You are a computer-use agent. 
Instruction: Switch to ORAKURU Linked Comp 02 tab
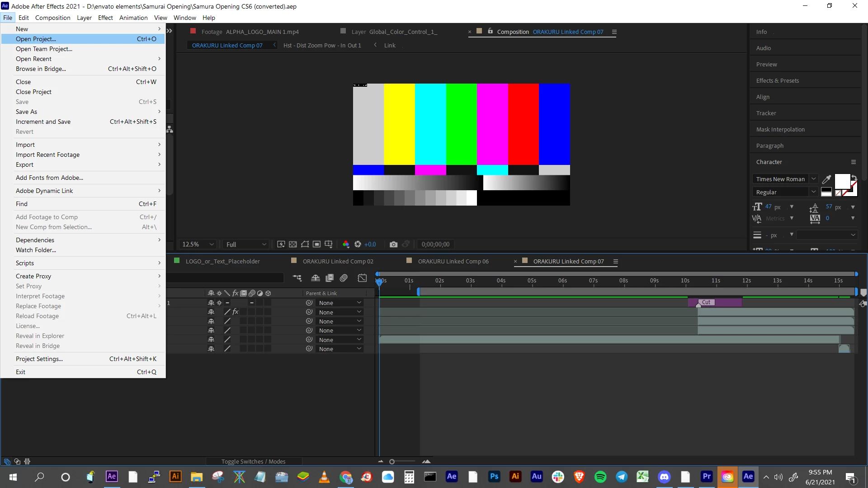pos(338,261)
